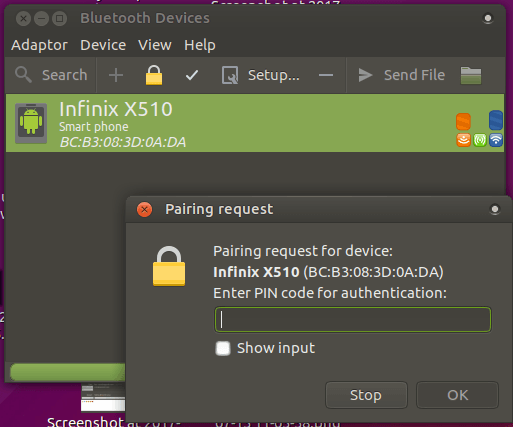
Task: Click the Stop button
Action: [366, 395]
